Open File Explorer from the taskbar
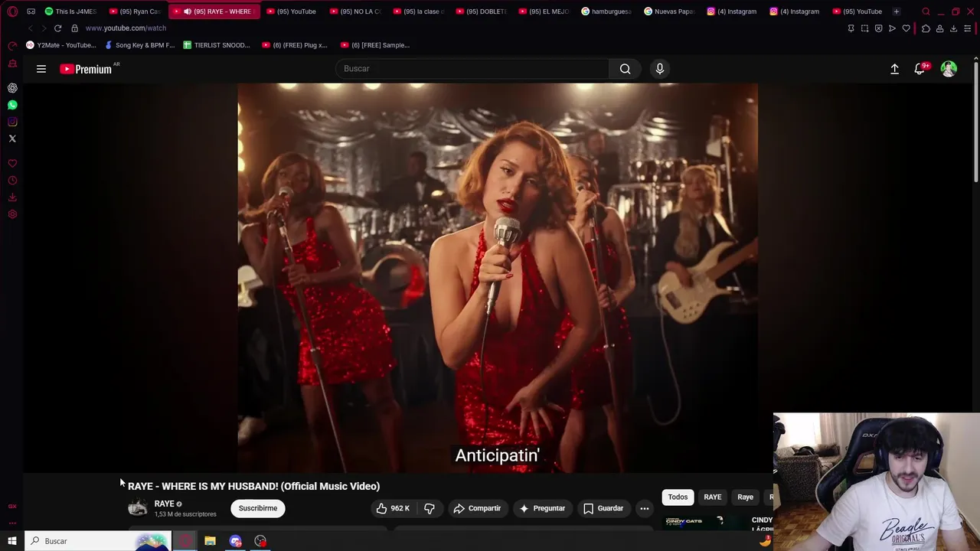980x551 pixels. click(210, 541)
